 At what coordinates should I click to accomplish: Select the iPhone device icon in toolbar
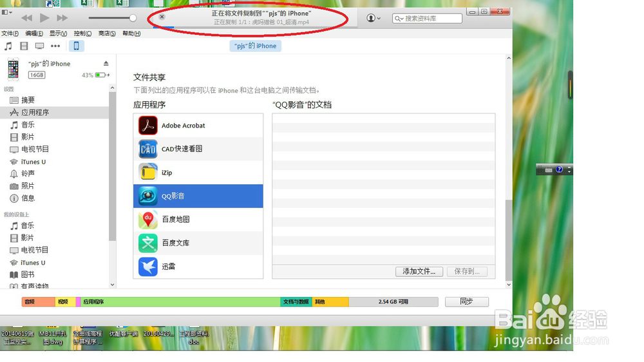click(77, 46)
